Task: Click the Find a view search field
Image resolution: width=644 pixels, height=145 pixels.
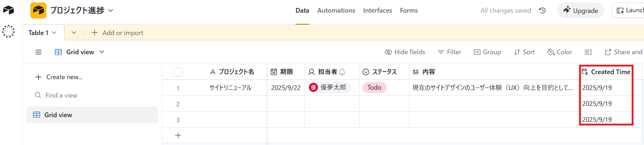Action: click(x=61, y=95)
